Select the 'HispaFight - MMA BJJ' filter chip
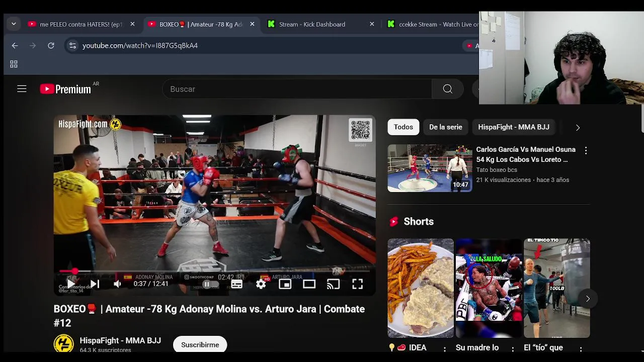This screenshot has width=644, height=362. click(x=513, y=127)
